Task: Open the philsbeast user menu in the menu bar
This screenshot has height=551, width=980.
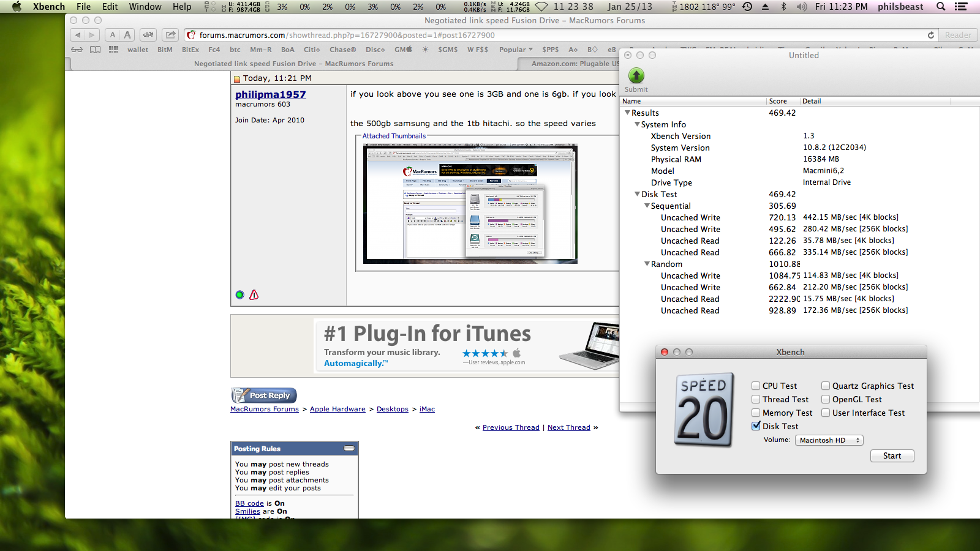Action: (x=900, y=7)
